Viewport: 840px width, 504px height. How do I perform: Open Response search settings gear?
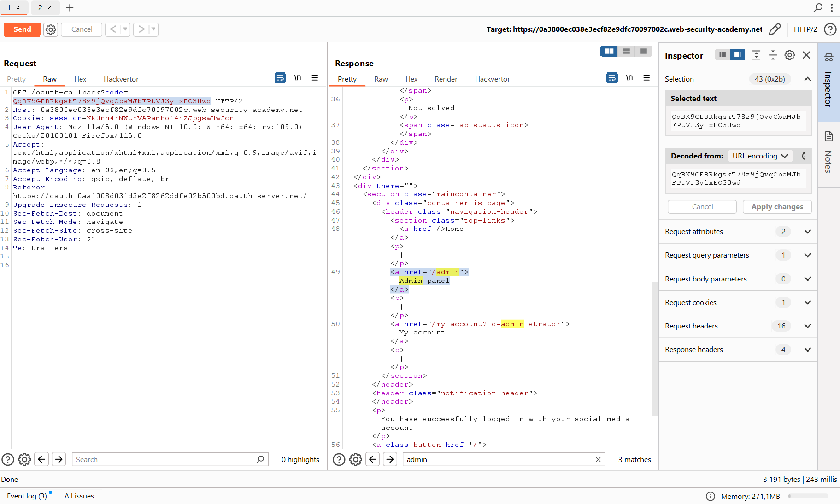(356, 460)
